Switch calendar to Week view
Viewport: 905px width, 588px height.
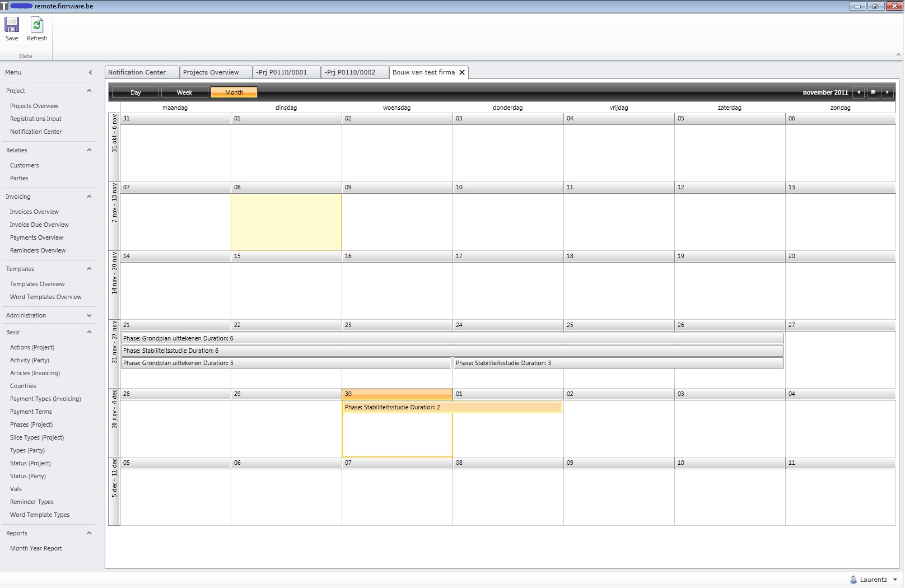point(184,92)
